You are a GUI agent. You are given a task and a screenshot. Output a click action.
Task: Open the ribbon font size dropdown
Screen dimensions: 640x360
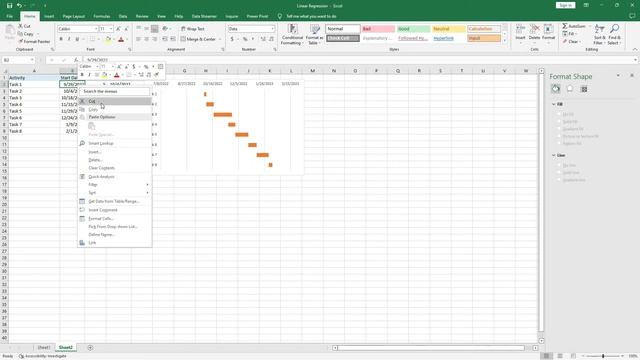(111, 29)
